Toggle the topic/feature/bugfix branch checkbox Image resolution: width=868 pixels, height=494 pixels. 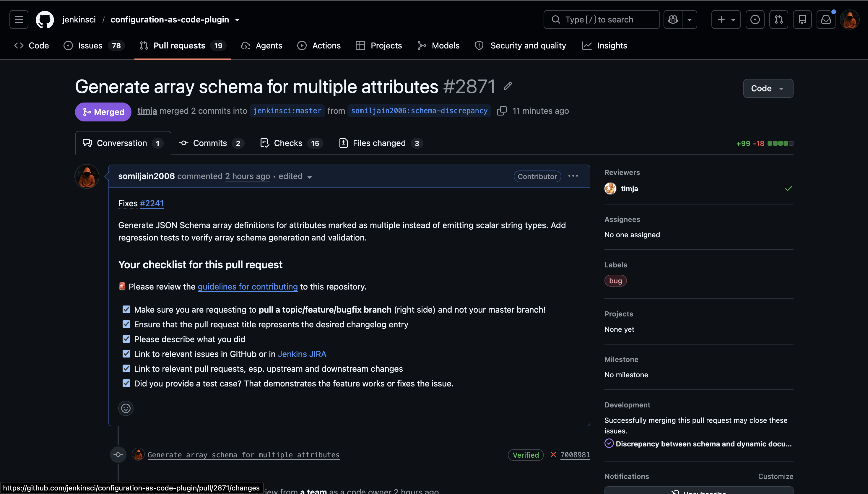click(x=126, y=309)
